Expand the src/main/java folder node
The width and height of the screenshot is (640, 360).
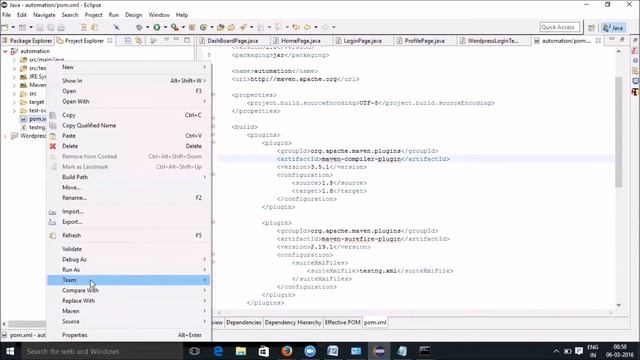pos(14,60)
